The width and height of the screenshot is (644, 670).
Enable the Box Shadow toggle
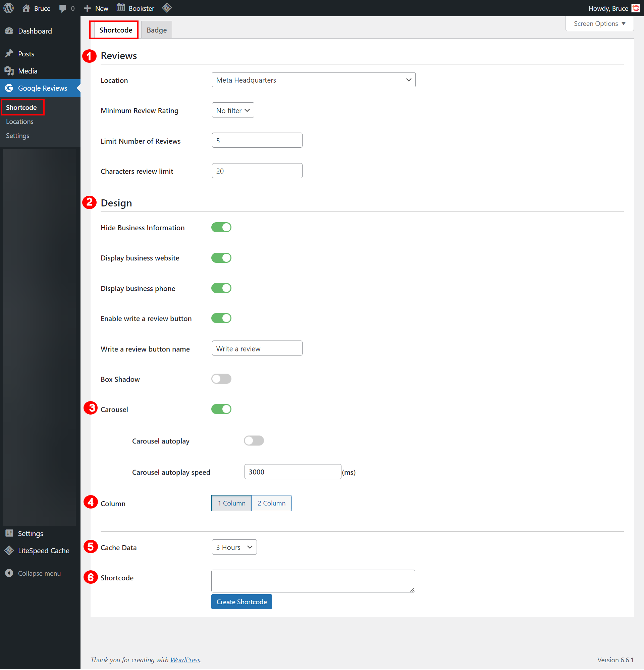[x=221, y=379]
